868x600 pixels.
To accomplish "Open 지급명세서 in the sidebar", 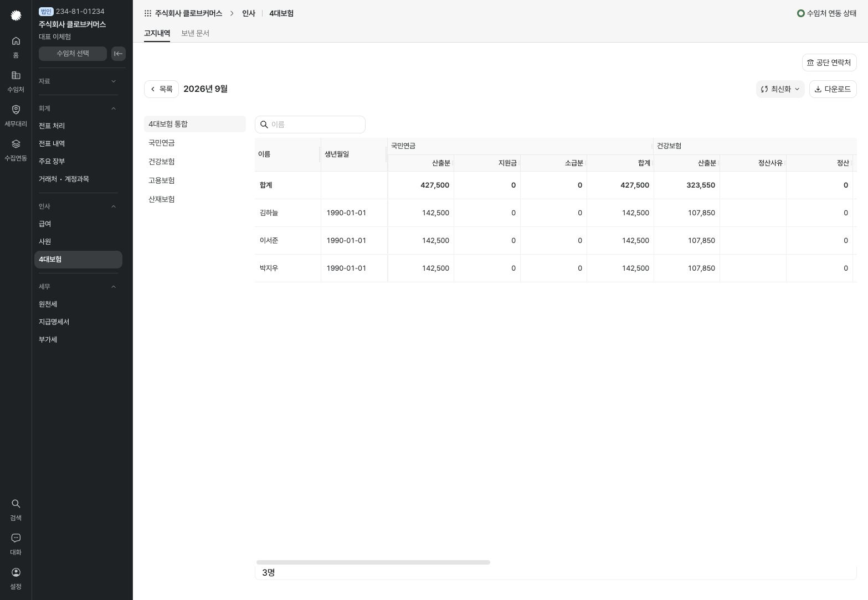I will pos(78,322).
